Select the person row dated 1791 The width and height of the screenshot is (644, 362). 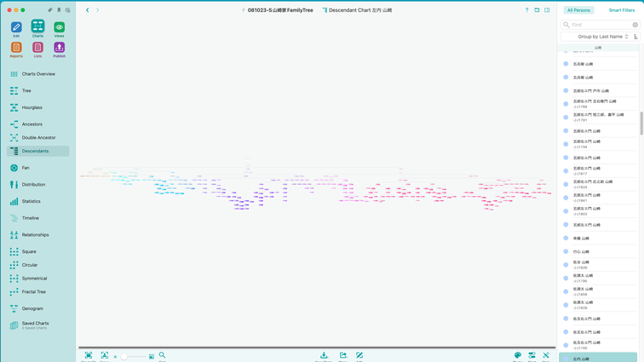(x=598, y=118)
